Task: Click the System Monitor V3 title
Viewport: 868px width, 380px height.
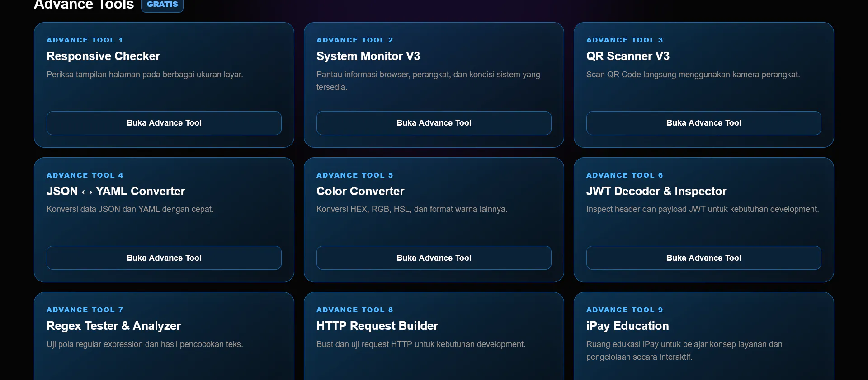Action: point(368,56)
